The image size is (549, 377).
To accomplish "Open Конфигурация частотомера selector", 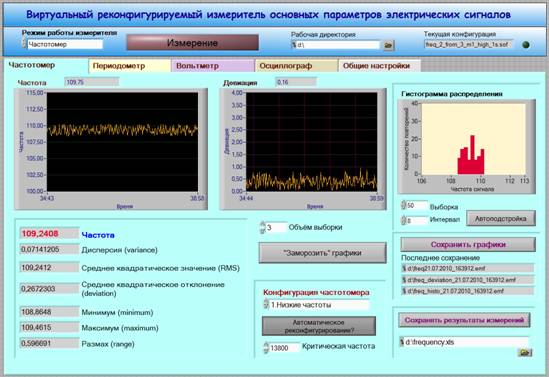I will (319, 305).
